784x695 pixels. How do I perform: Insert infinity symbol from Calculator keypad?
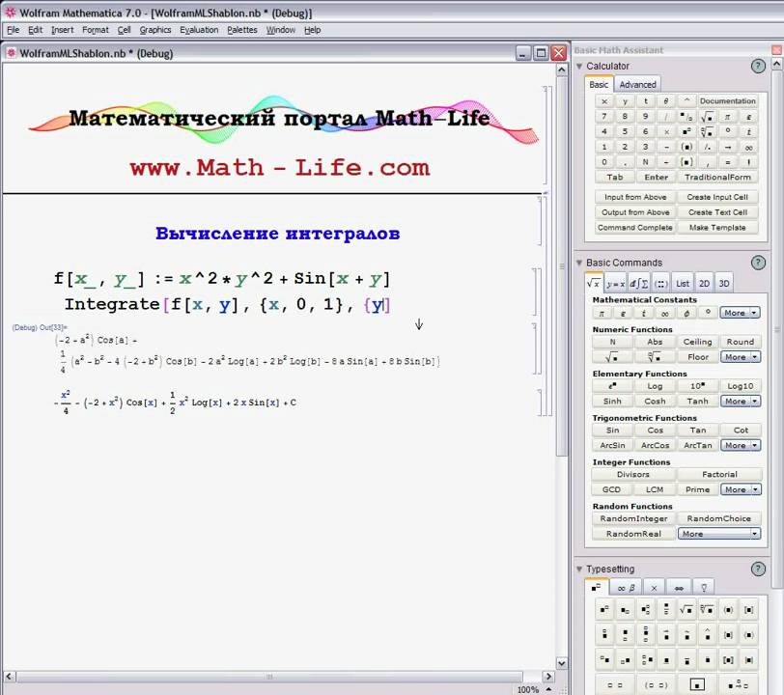tap(748, 147)
